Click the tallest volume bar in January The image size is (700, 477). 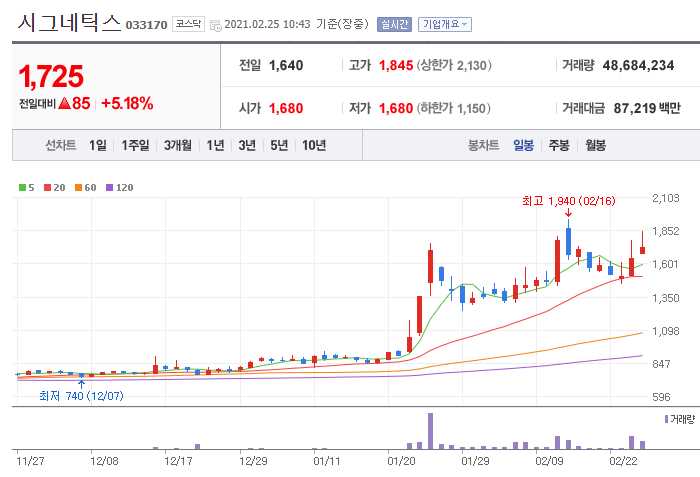430,431
